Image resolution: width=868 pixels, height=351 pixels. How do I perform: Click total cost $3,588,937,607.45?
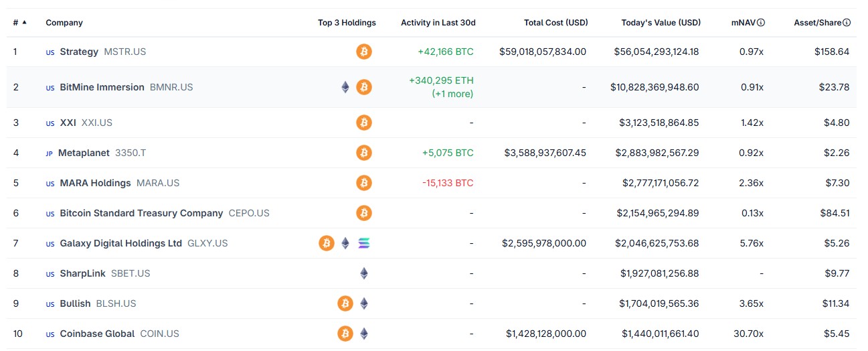[545, 153]
